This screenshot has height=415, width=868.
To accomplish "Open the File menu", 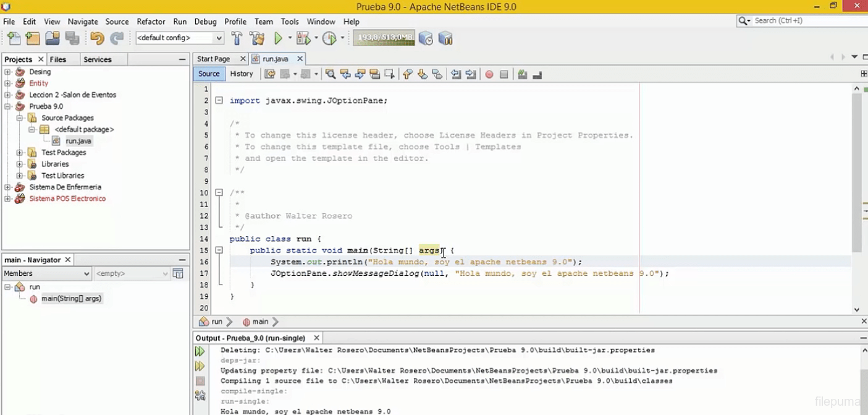I will point(9,21).
